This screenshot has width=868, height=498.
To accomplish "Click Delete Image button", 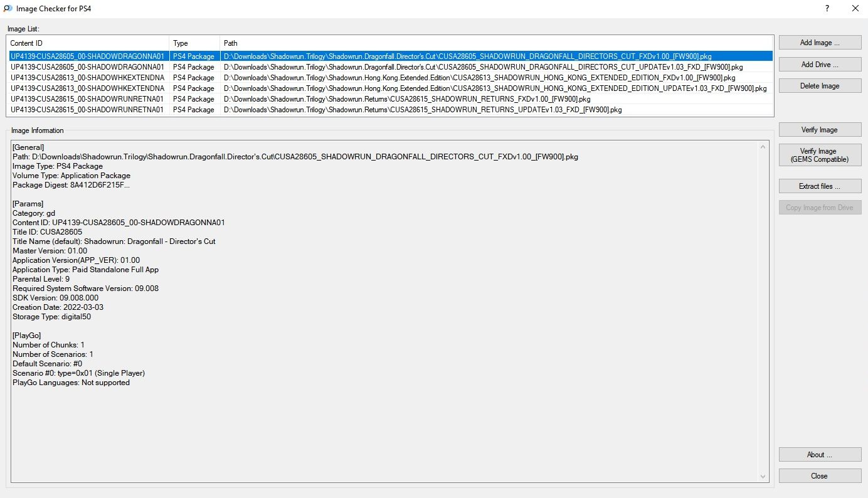I will pos(820,86).
